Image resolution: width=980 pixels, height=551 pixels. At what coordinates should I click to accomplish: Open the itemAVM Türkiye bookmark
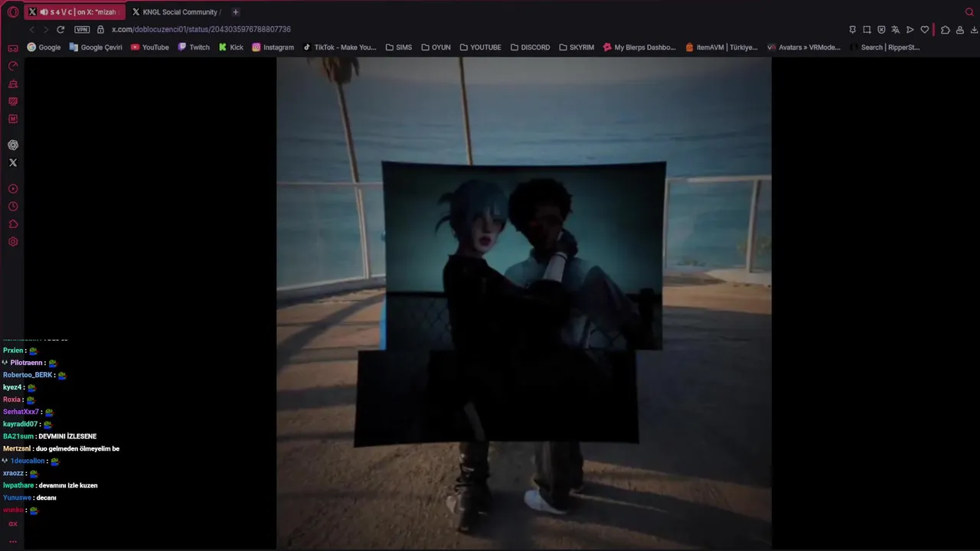coord(722,47)
